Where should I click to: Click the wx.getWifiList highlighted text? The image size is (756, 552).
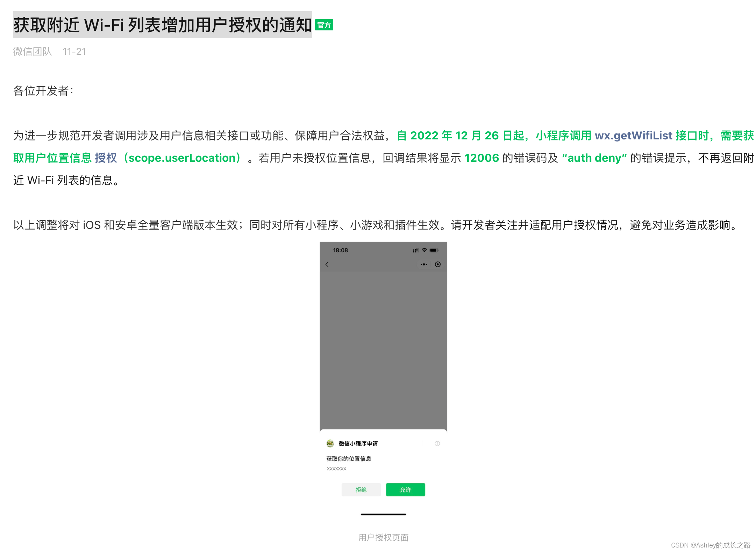[634, 136]
